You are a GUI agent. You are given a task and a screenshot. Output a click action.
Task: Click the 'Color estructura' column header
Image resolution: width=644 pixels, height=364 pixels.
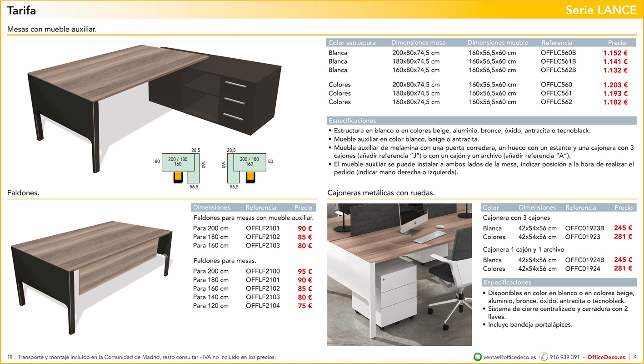[x=352, y=43]
